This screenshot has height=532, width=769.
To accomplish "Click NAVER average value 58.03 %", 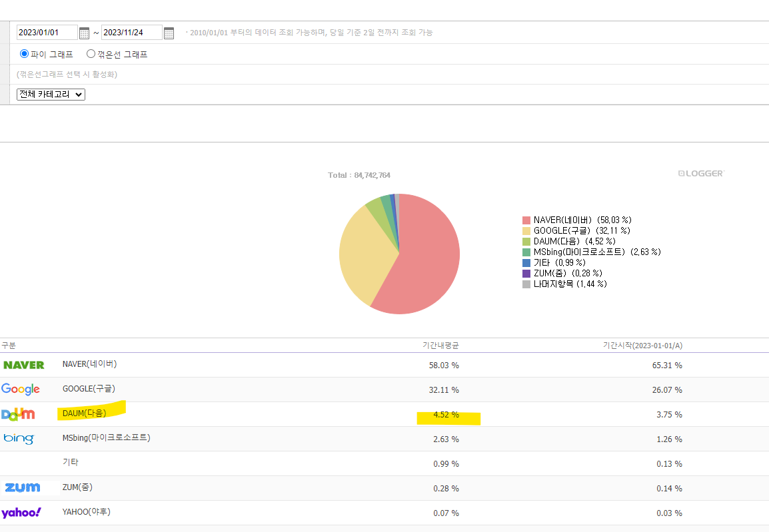I will tap(444, 366).
